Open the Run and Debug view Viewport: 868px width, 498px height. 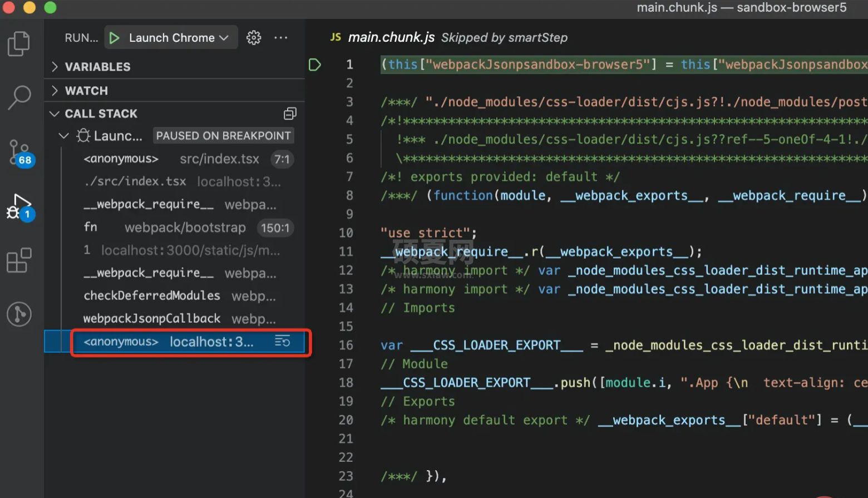21,208
